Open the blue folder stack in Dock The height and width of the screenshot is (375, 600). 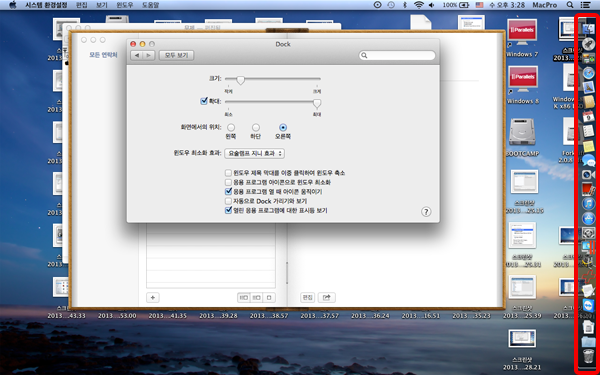coord(589,341)
